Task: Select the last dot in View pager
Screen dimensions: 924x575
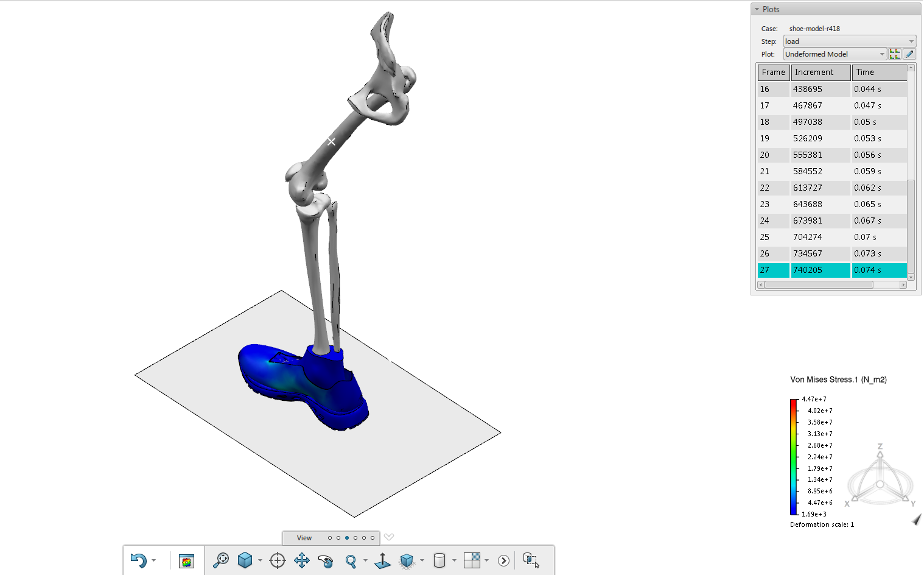Action: [373, 538]
